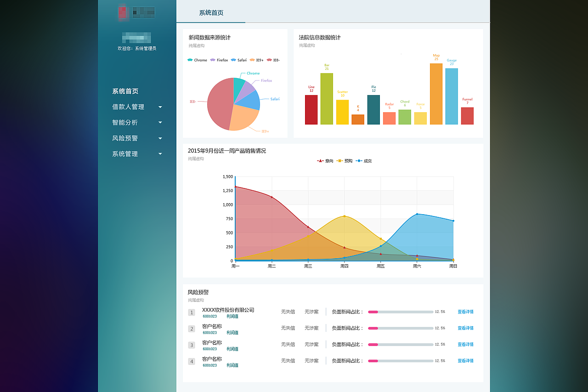Viewport: 588px width, 392px height.
Task: Click the stock code 6001023 in row one
Action: (210, 316)
